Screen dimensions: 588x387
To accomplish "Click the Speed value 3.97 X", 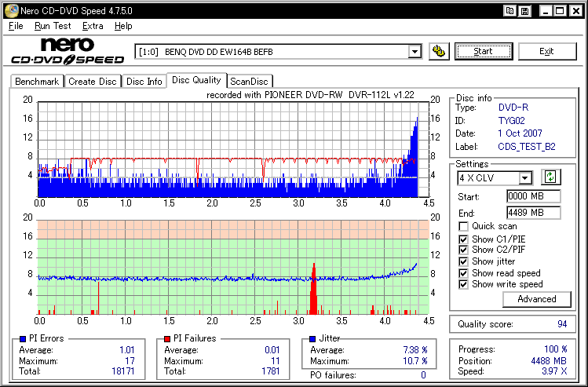I will pos(553,371).
